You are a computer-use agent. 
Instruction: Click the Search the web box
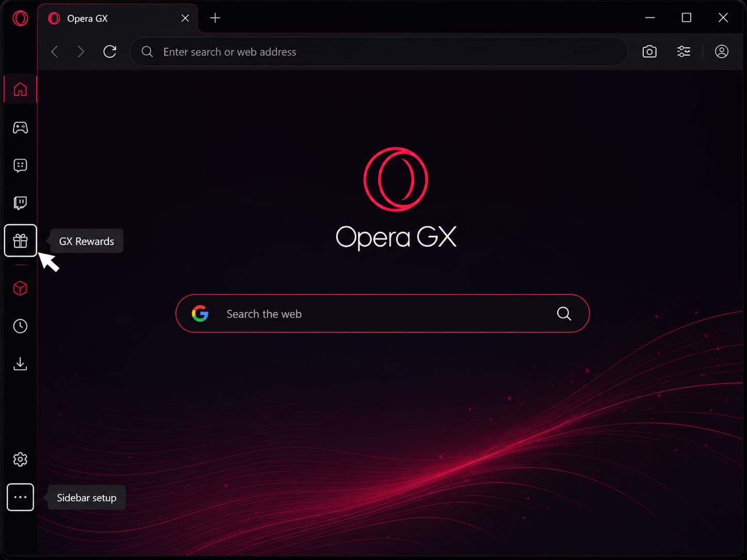coord(383,314)
